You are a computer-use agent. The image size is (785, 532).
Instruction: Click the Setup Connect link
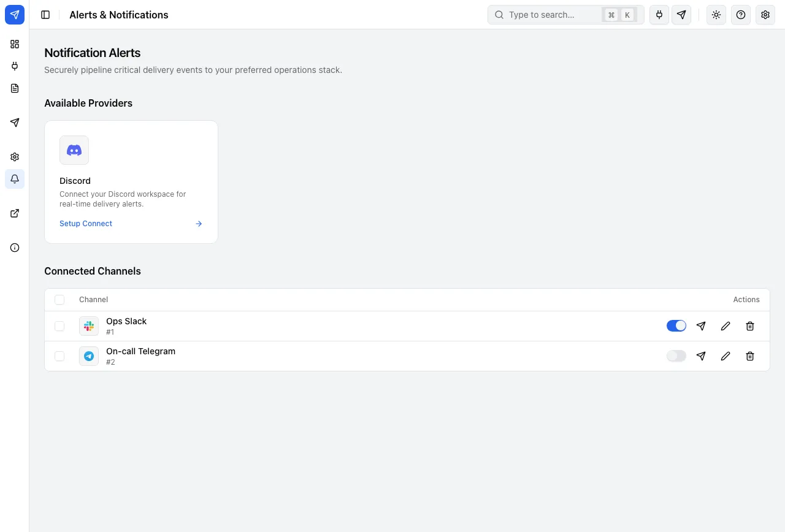(x=86, y=224)
